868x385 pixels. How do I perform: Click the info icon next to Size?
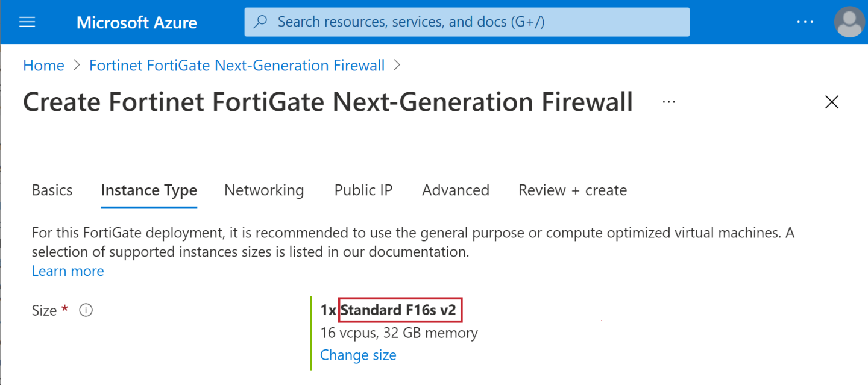(86, 310)
